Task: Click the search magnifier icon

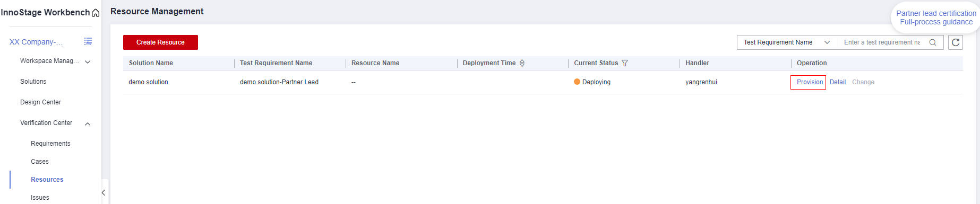Action: 933,42
